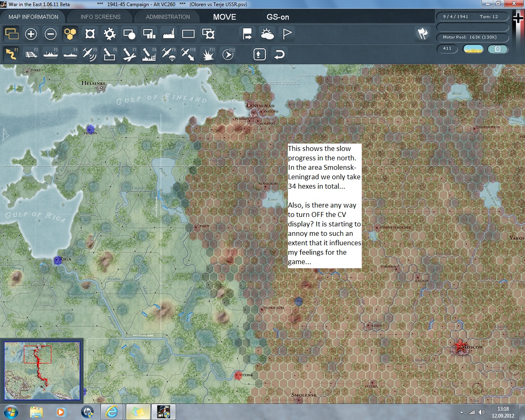Select the F3 naval transport icon
Viewport: 525px width, 420px height.
pyautogui.click(x=50, y=54)
